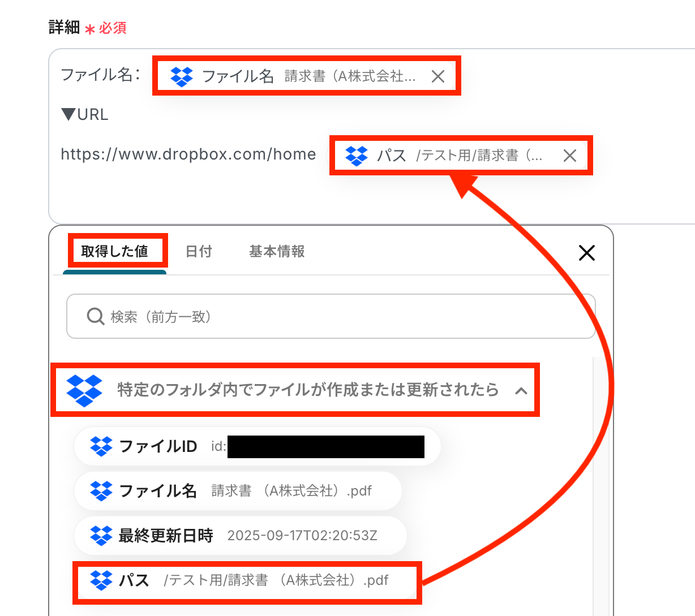Insert the ファイルID value from the list

tap(257, 446)
